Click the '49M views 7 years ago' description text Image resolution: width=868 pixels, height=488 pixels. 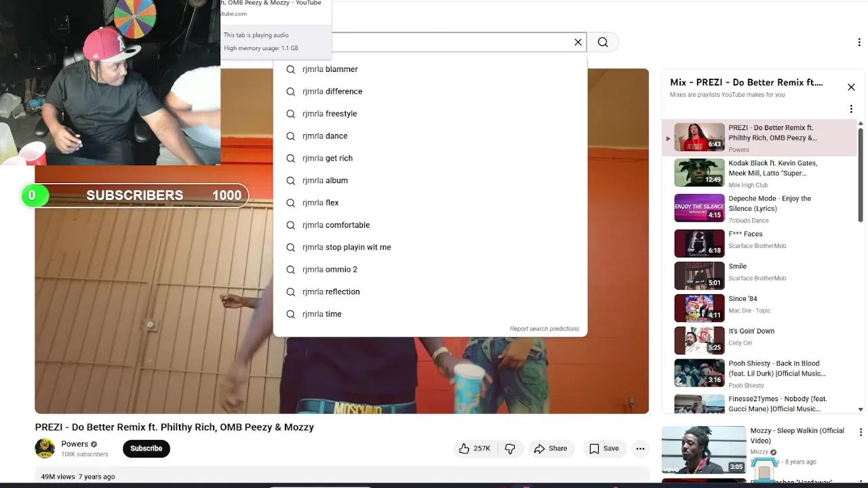click(78, 476)
